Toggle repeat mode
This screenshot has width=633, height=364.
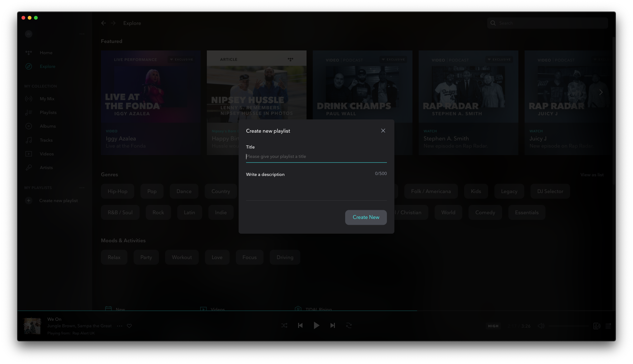[349, 326]
